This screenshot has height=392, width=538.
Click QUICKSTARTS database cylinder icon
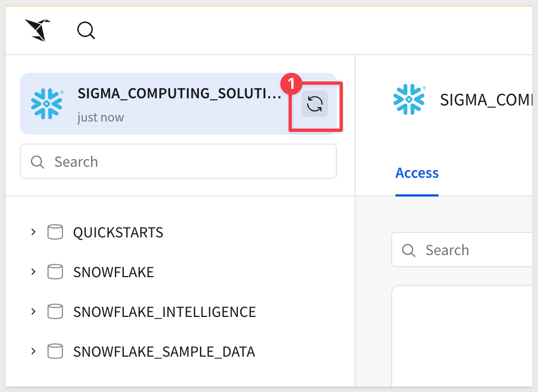[x=55, y=232]
